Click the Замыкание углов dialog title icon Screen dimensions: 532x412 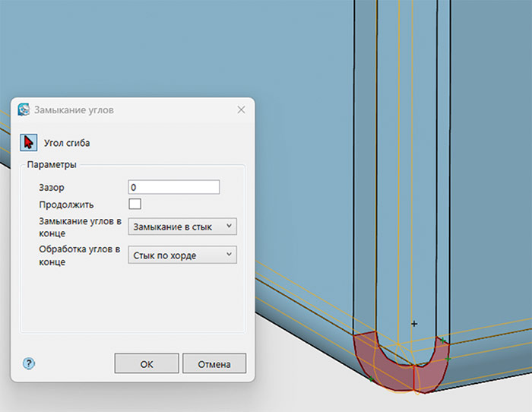[24, 109]
